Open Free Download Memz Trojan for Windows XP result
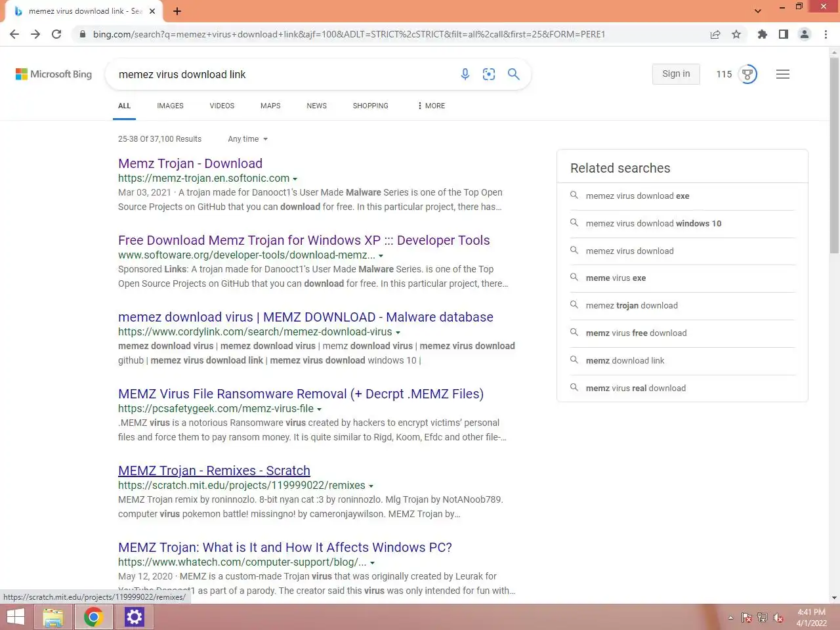This screenshot has width=840, height=630. (x=304, y=240)
